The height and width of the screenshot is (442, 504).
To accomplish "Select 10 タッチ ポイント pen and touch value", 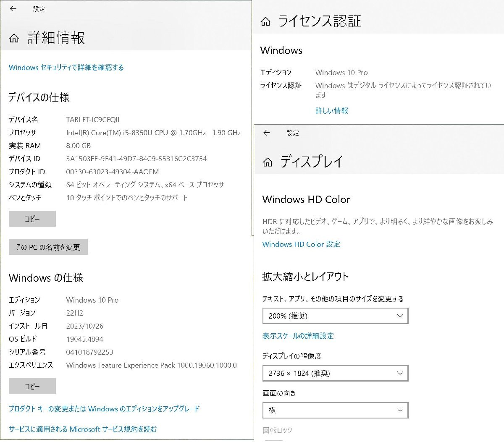I will pos(127,198).
